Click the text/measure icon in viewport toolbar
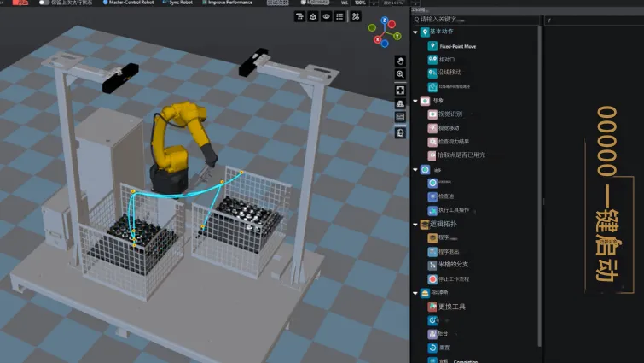Screen dimensions: 644x363 (299, 16)
